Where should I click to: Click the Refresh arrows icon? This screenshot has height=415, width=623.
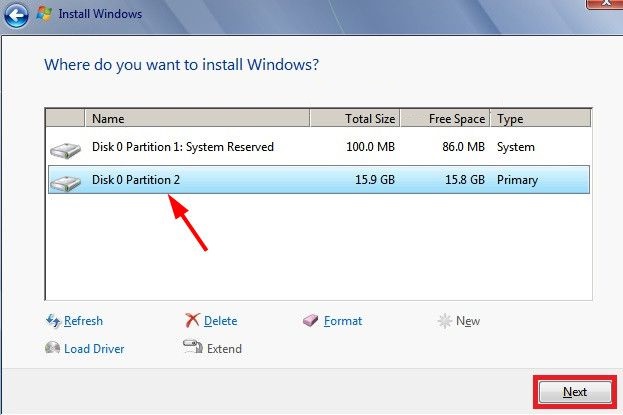(x=53, y=320)
